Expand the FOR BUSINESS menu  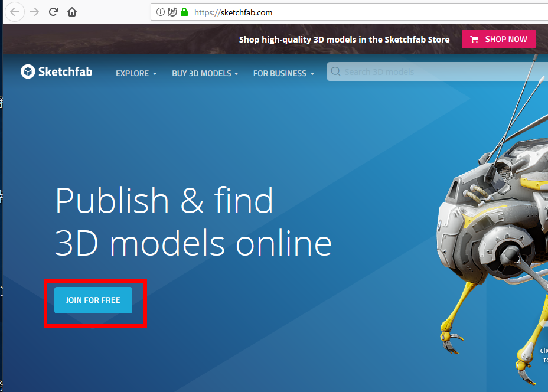tap(284, 73)
